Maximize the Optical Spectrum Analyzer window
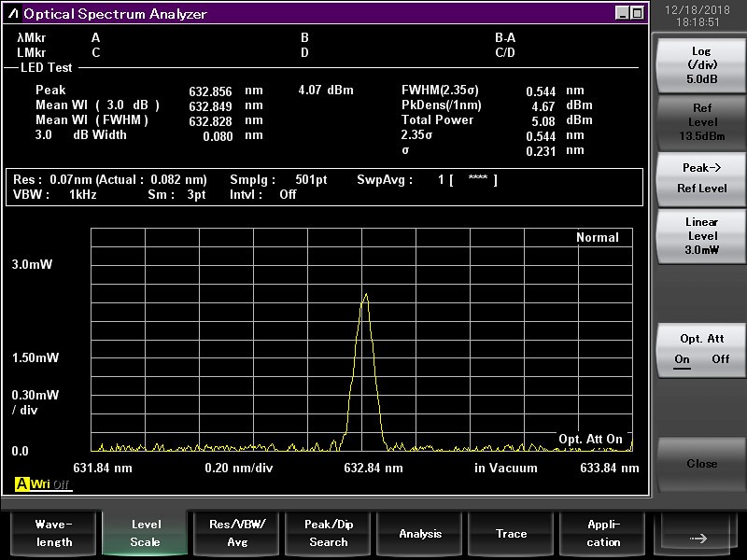This screenshot has height=560, width=747. coord(637,13)
